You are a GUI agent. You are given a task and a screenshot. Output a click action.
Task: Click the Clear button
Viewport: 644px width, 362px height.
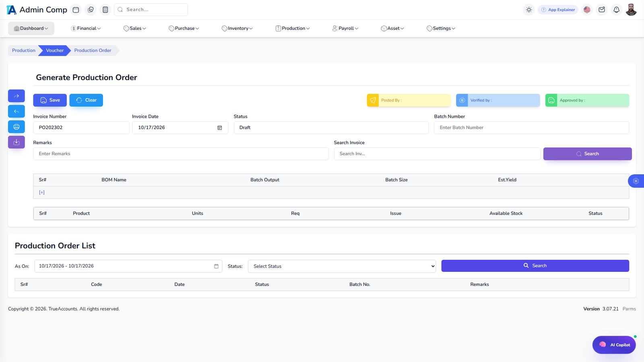point(86,100)
